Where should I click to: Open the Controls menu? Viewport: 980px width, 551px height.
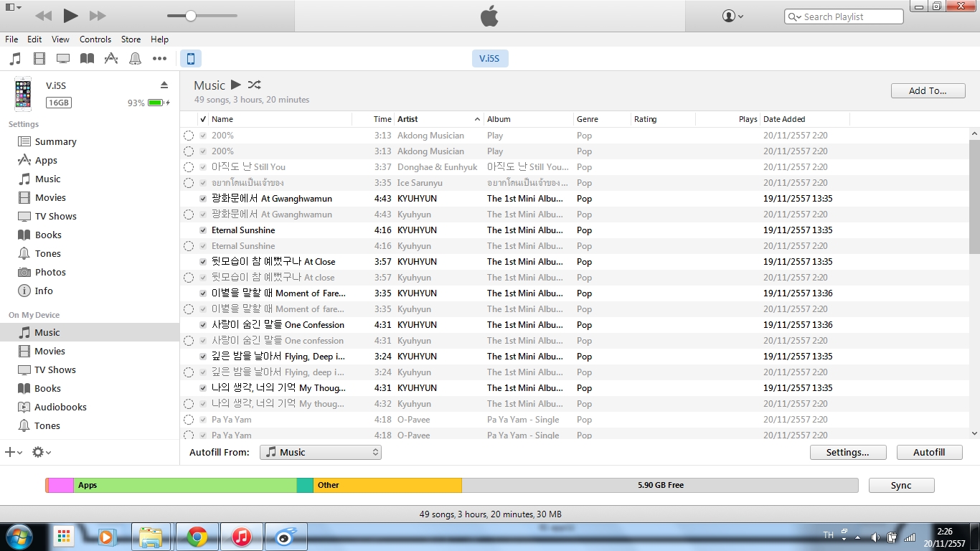coord(95,39)
